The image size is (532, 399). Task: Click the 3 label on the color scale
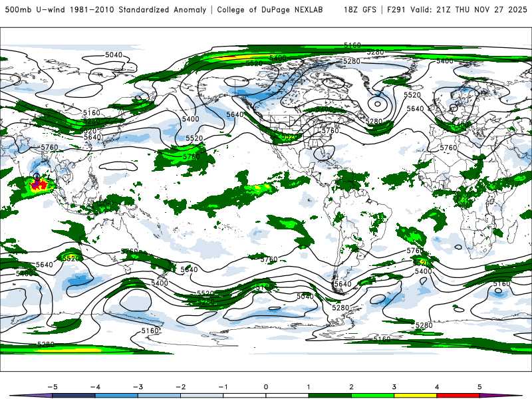[x=394, y=387]
